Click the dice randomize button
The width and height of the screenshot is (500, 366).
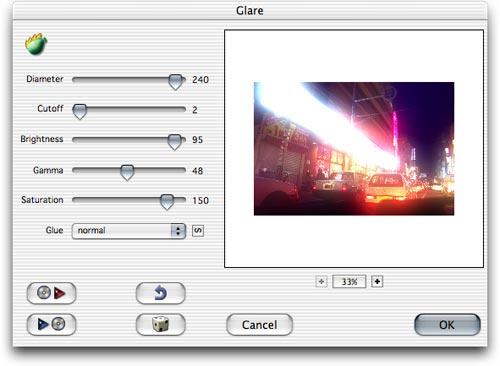(161, 324)
